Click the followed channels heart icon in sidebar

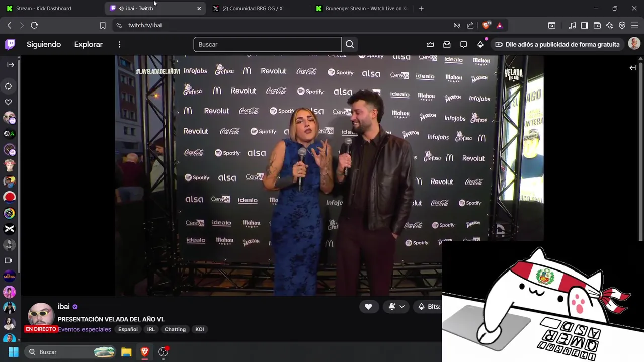pyautogui.click(x=9, y=102)
